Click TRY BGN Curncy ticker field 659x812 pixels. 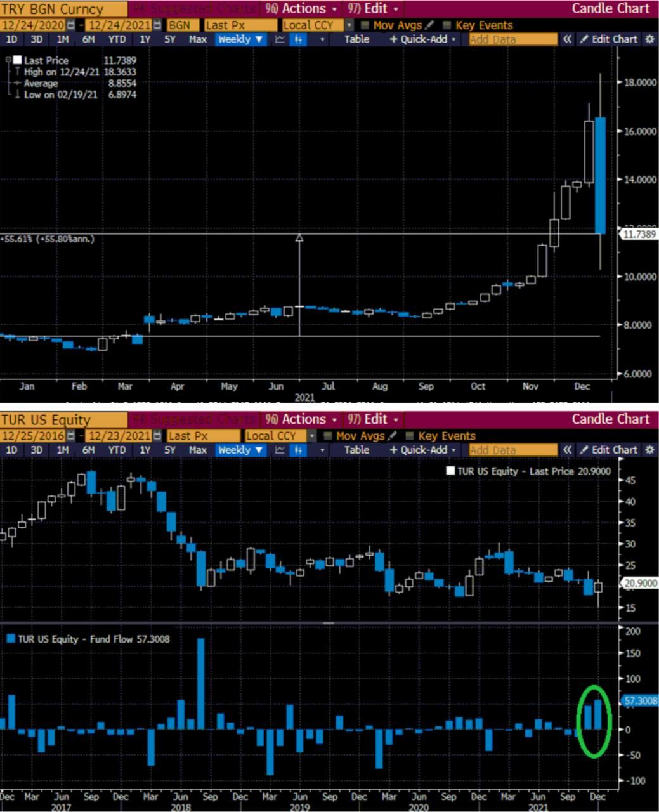point(63,9)
